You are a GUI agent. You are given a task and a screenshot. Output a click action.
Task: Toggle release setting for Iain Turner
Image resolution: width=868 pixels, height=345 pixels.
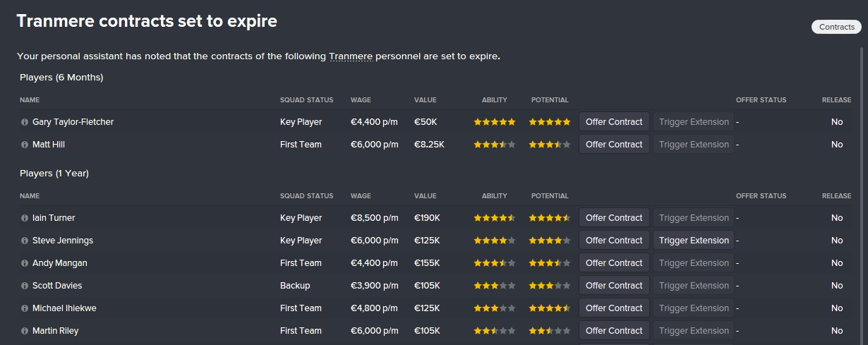point(836,218)
